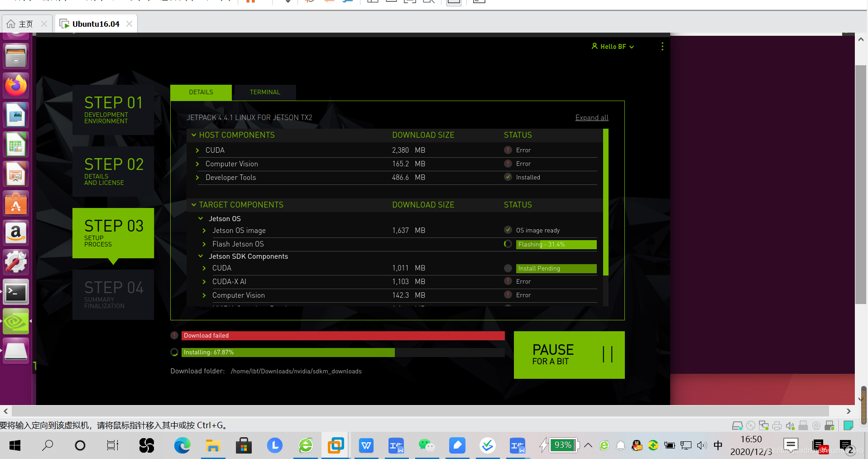
Task: Click the PAUSE FOR A BIT button
Action: (569, 355)
